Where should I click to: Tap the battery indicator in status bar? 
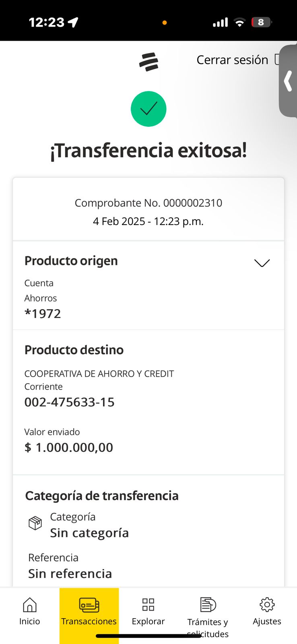261,23
